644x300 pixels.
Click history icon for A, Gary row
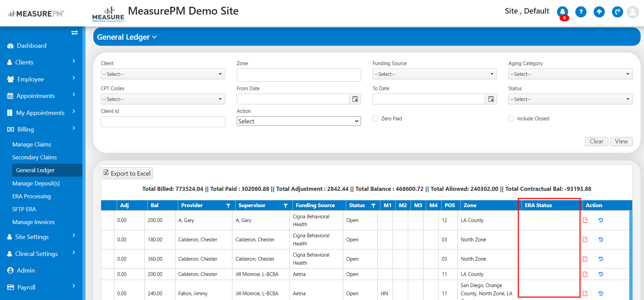point(601,220)
